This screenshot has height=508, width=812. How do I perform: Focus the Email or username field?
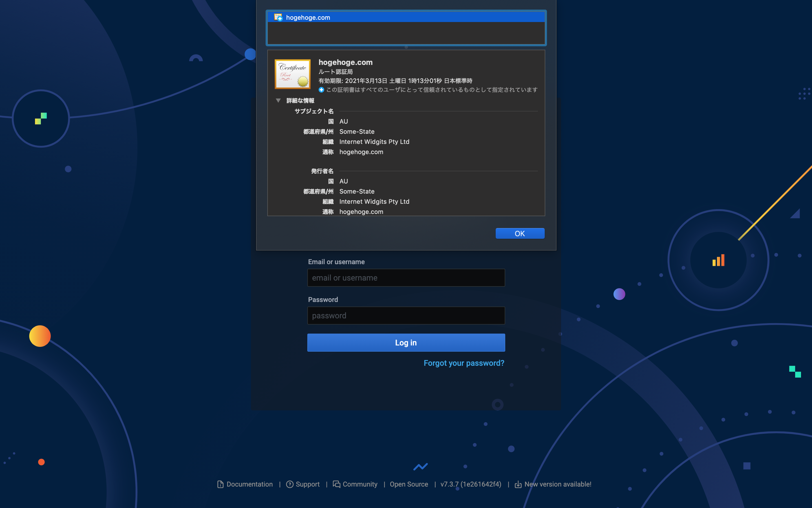(406, 278)
